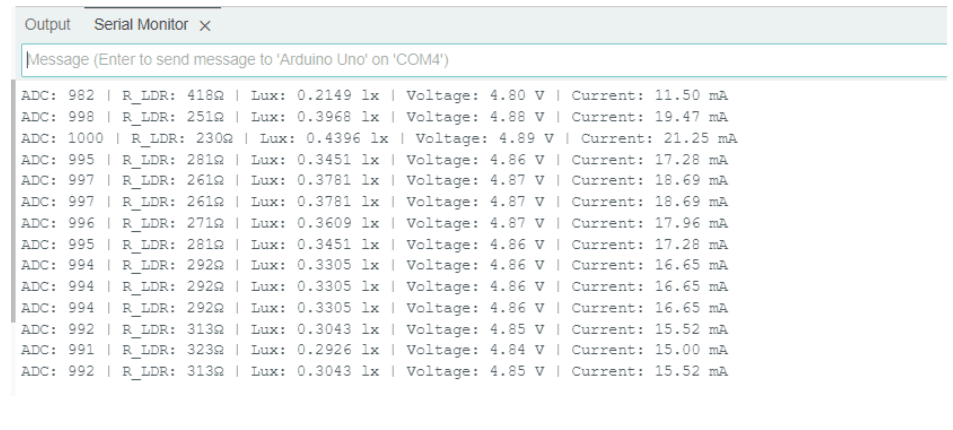Click the Current: 15.00 mA reading
Image resolution: width=953 pixels, height=430 pixels.
coord(649,351)
